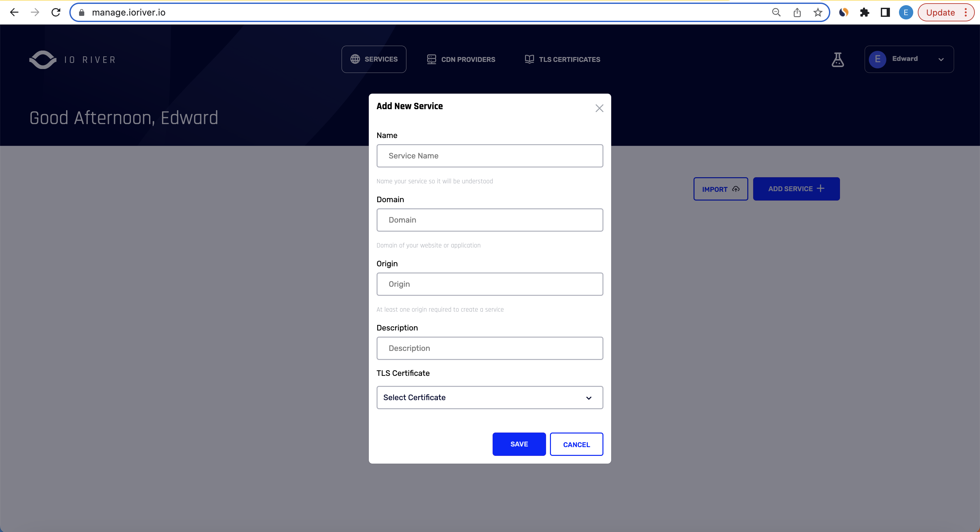Screen dimensions: 980x532
Task: Click "Name your service so it will be understood" hint
Action: click(x=435, y=181)
